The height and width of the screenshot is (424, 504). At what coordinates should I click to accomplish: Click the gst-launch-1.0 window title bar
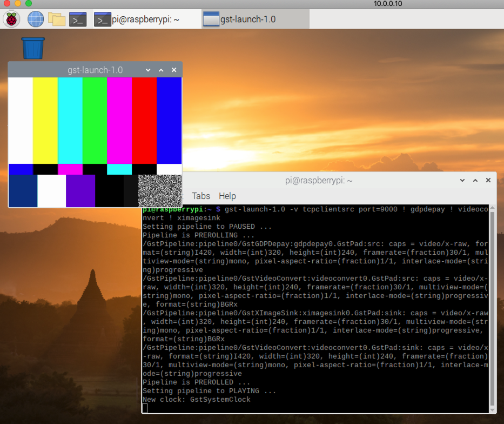tap(95, 70)
